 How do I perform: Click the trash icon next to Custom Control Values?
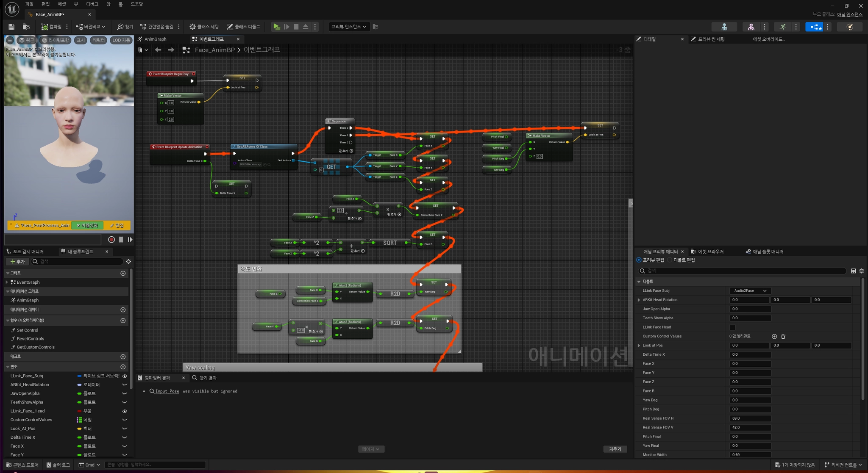click(783, 336)
